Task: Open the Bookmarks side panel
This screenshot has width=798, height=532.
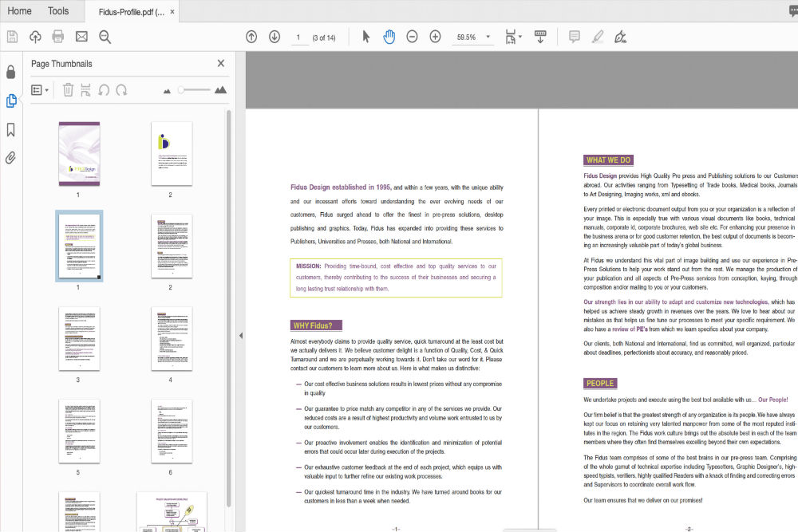Action: 11,129
